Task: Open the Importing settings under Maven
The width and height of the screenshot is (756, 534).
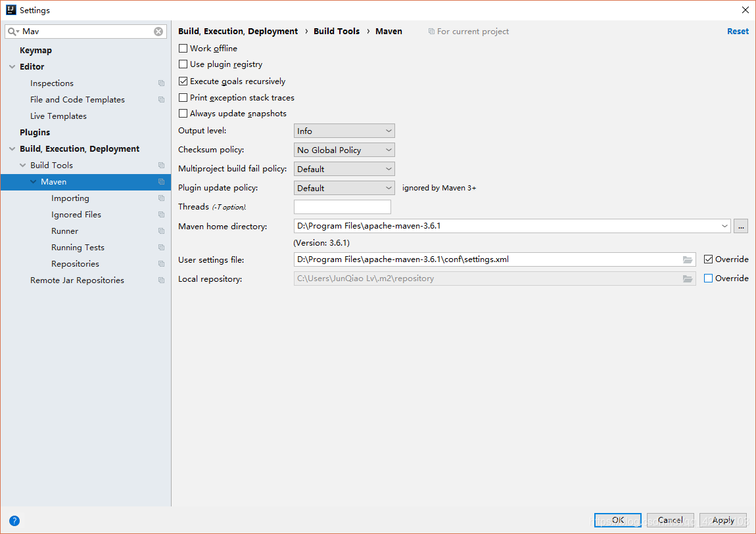Action: (70, 198)
